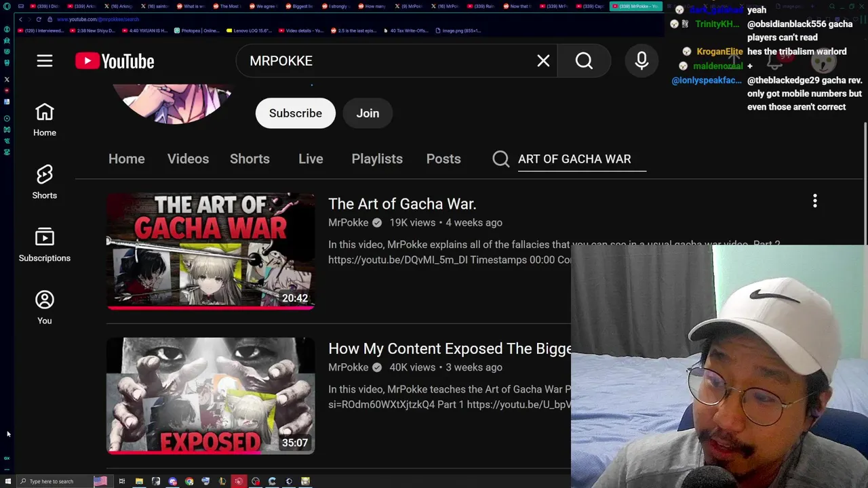The width and height of the screenshot is (868, 488).
Task: Open the EXPOSED video thumbnail
Action: [x=211, y=396]
